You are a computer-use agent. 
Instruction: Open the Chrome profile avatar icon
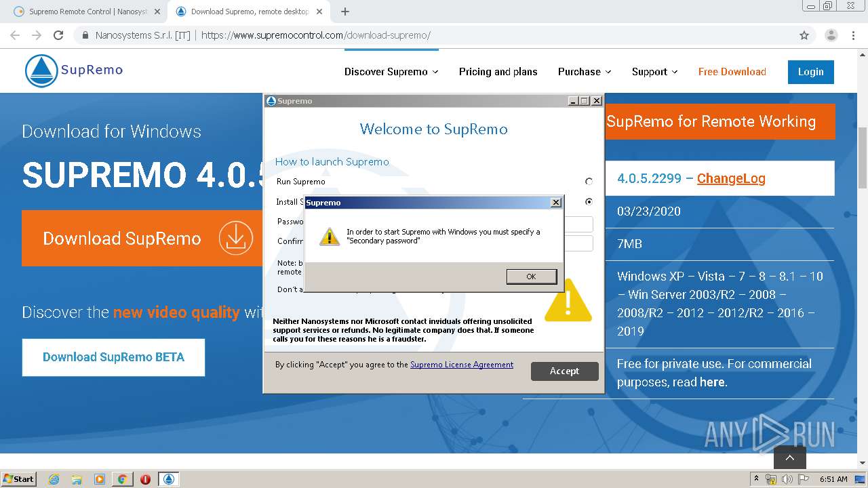pos(831,35)
